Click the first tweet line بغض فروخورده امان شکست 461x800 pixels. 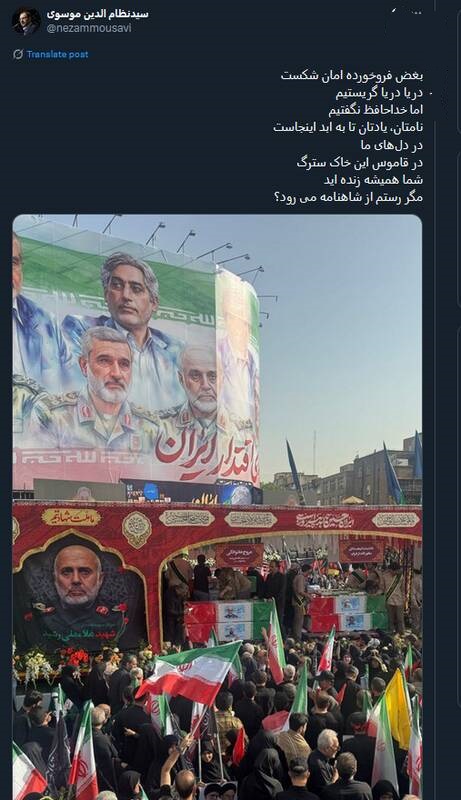pos(352,76)
